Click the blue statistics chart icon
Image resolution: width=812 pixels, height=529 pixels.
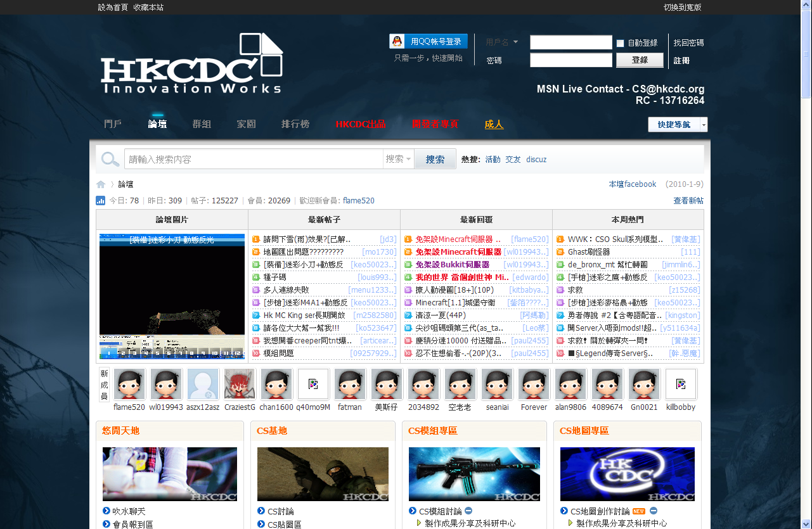tap(101, 201)
